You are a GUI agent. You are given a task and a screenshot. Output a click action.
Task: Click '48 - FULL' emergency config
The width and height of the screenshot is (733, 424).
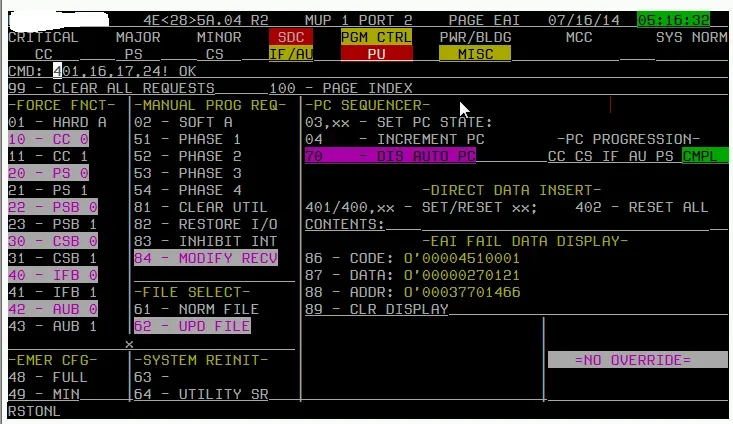point(48,377)
